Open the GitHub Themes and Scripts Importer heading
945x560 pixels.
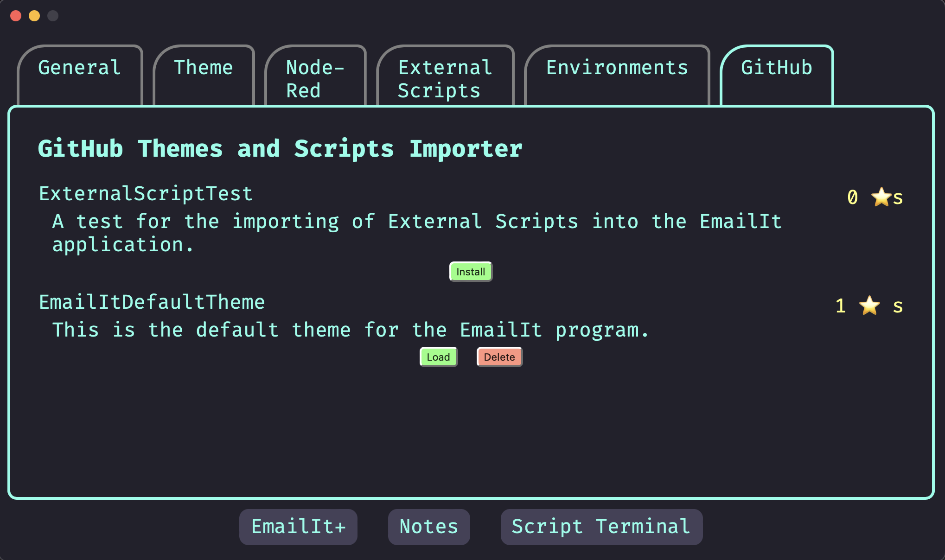(280, 148)
